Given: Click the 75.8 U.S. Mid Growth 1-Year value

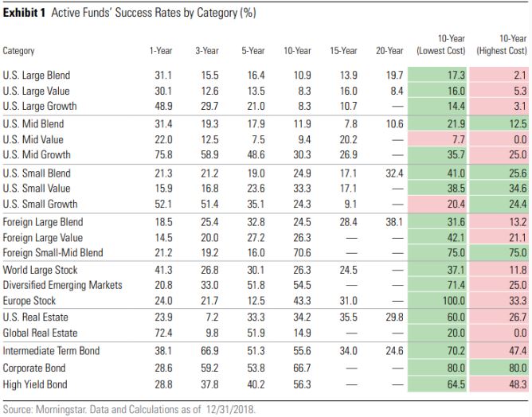Looking at the screenshot, I should (162, 154).
